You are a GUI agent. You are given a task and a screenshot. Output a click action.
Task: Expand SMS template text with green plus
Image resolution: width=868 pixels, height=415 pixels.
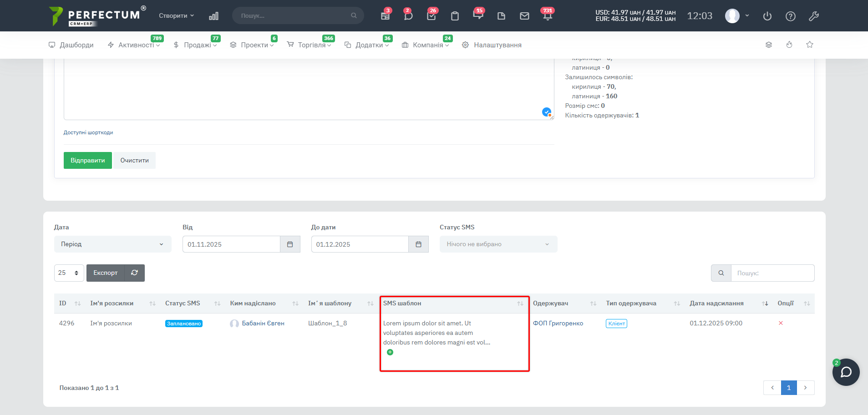390,352
